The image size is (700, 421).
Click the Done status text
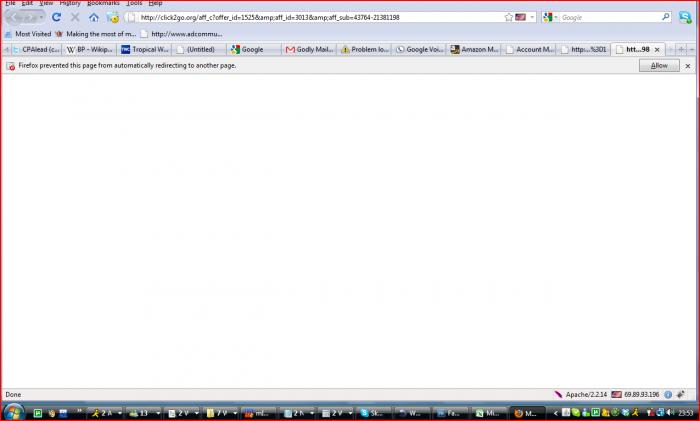(x=13, y=395)
